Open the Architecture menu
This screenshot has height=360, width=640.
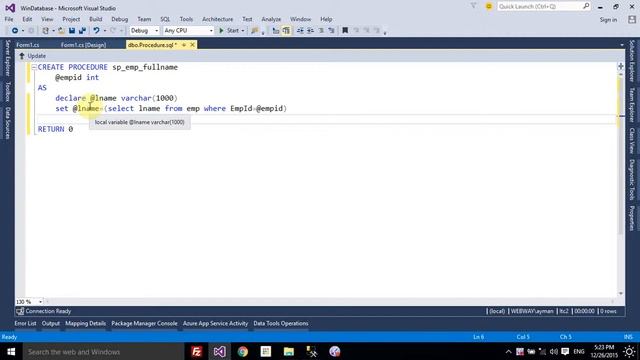tap(218, 19)
